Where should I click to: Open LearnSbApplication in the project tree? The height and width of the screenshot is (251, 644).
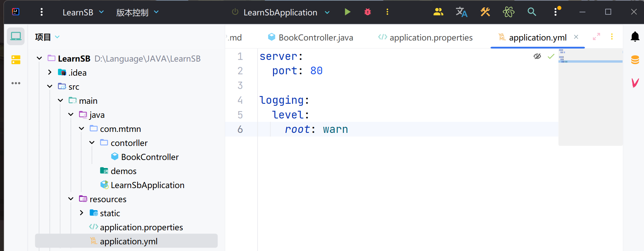tap(147, 185)
